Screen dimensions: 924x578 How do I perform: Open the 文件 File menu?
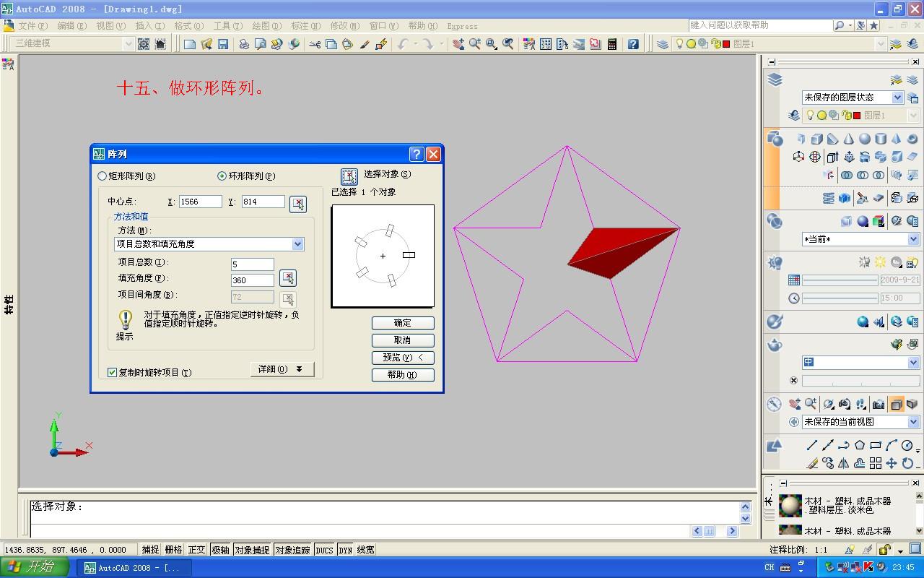[x=32, y=26]
